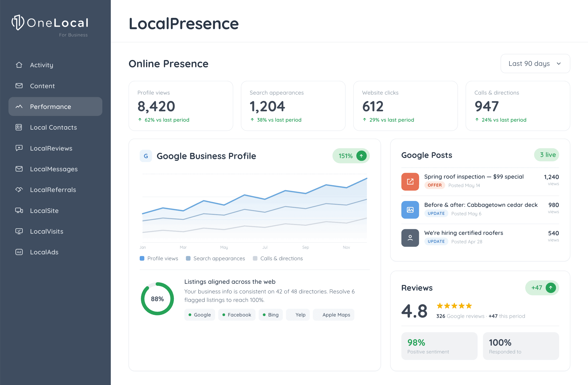Click the 326 Google reviews text
This screenshot has height=385, width=588.
coord(460,316)
